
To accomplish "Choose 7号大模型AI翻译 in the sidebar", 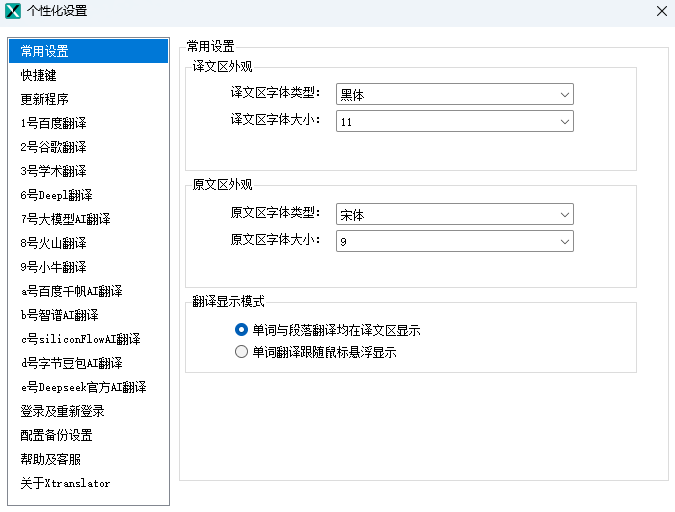I will coord(65,219).
